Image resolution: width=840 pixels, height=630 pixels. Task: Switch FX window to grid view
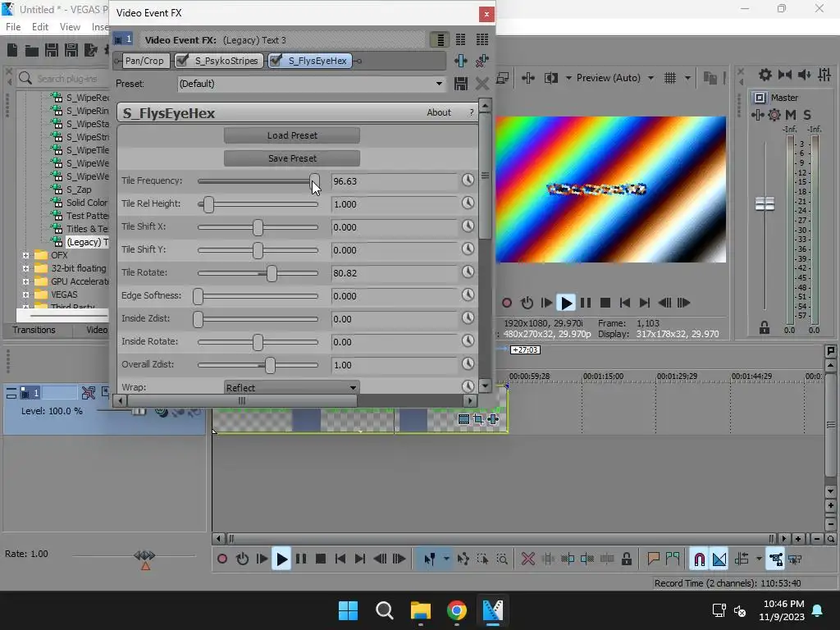482,39
